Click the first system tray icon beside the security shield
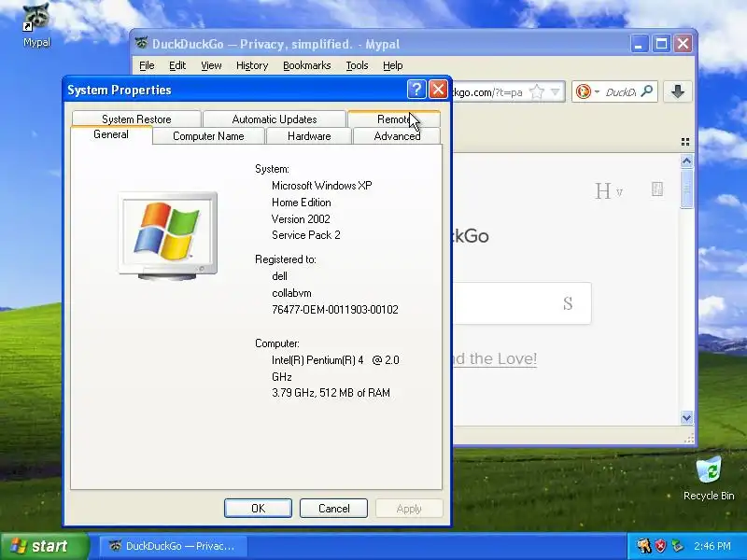The width and height of the screenshot is (747, 560). (x=644, y=546)
